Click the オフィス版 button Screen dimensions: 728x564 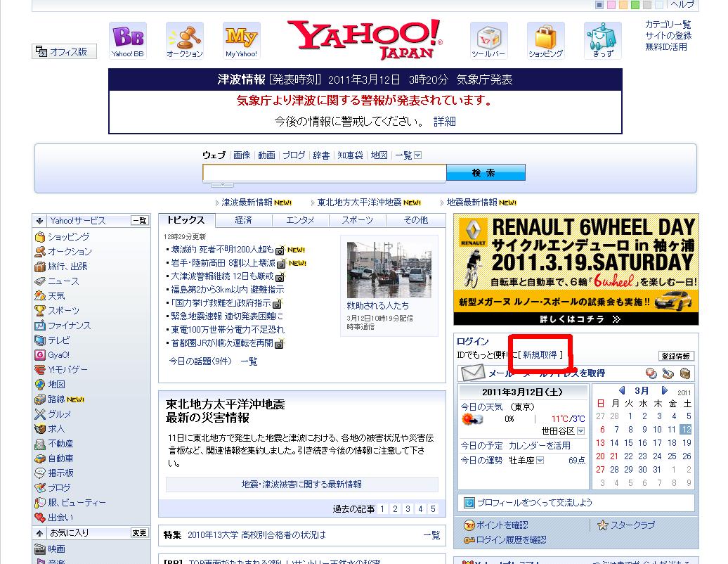pyautogui.click(x=64, y=51)
